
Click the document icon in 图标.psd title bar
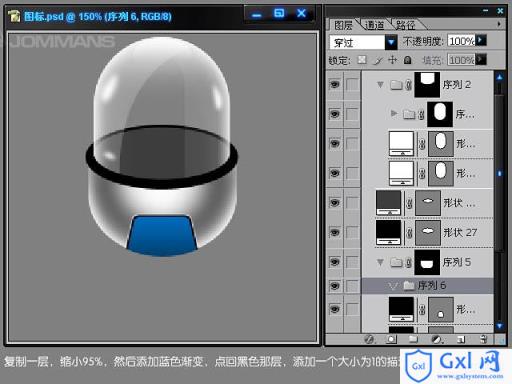point(14,16)
